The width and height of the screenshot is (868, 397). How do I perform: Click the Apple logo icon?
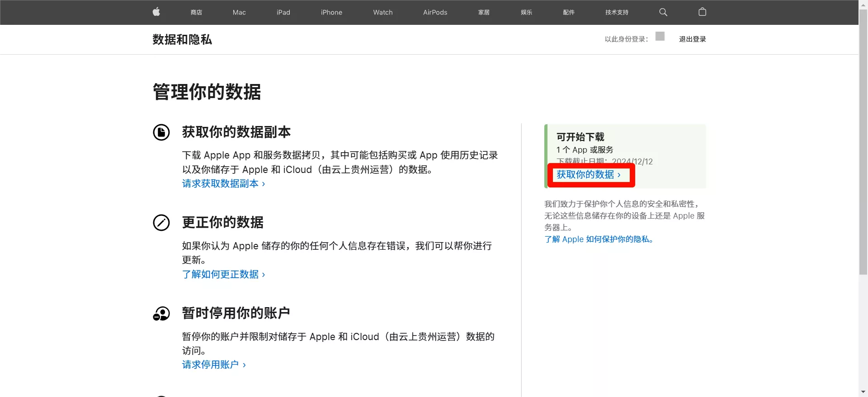pyautogui.click(x=156, y=12)
